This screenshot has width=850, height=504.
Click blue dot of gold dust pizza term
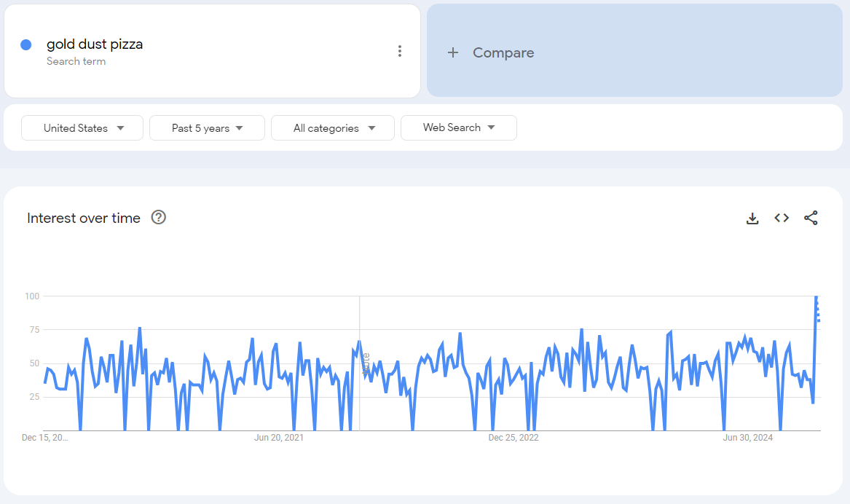(26, 45)
